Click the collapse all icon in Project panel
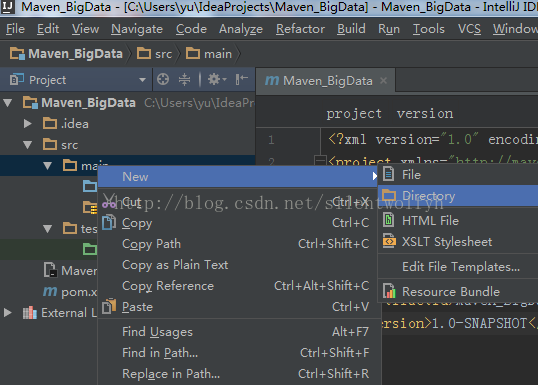 pyautogui.click(x=184, y=80)
